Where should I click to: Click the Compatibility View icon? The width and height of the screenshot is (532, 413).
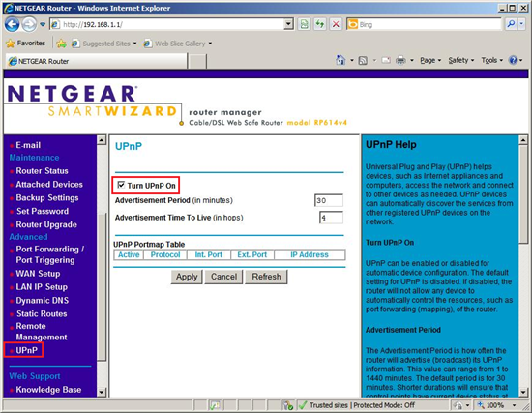tap(305, 24)
